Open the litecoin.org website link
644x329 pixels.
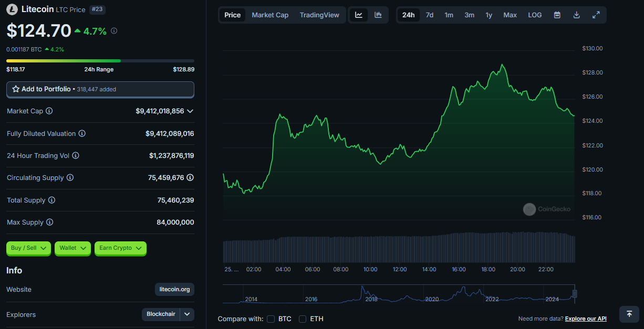click(174, 289)
